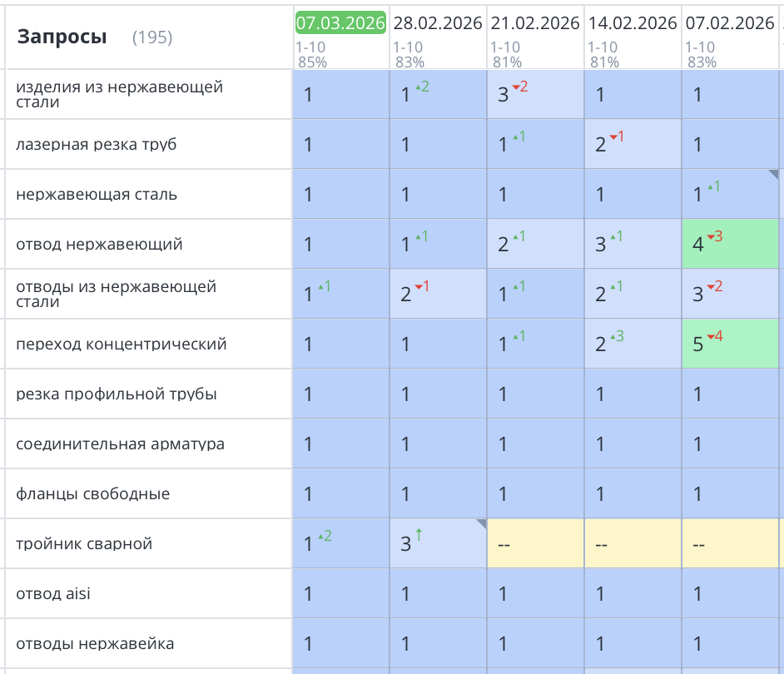Screen dimensions: 784x674
Task: Click the green ▲1 arrow on лазерная резка труб 21.02 cell
Action: click(x=516, y=136)
